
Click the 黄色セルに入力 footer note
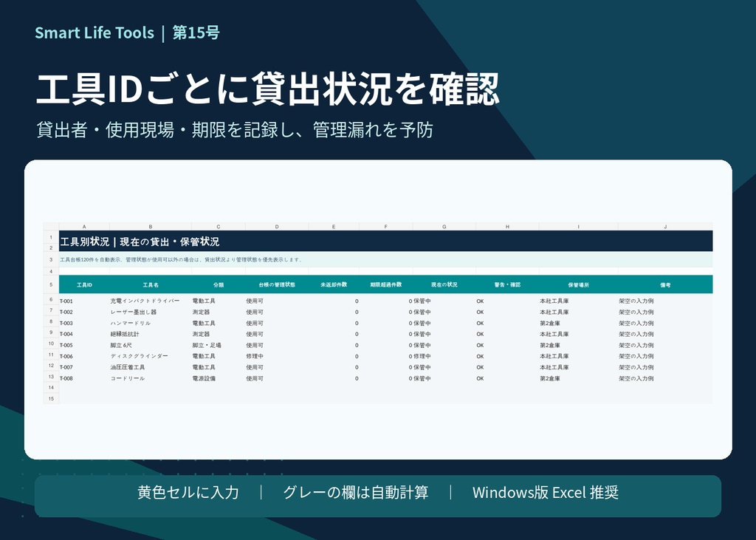click(188, 492)
